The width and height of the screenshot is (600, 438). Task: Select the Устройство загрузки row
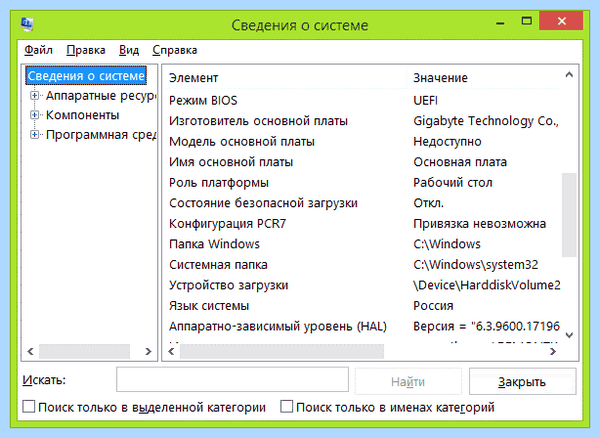(x=362, y=285)
